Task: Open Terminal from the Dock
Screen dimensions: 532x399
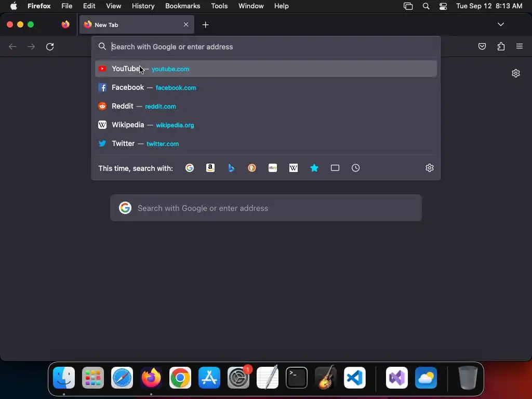Action: (297, 378)
